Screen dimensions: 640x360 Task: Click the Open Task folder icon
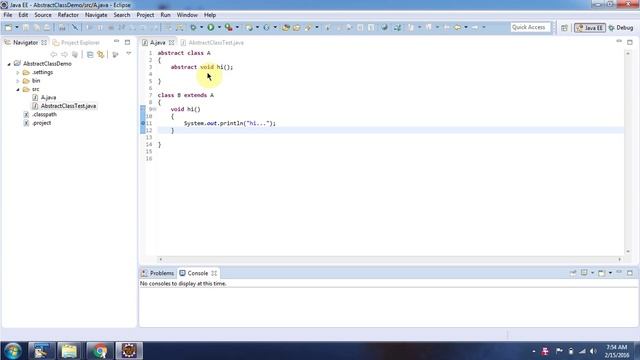coord(297,27)
